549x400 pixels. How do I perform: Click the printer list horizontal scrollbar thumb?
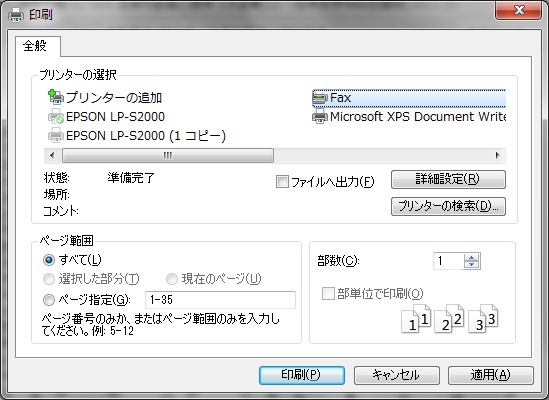click(168, 156)
